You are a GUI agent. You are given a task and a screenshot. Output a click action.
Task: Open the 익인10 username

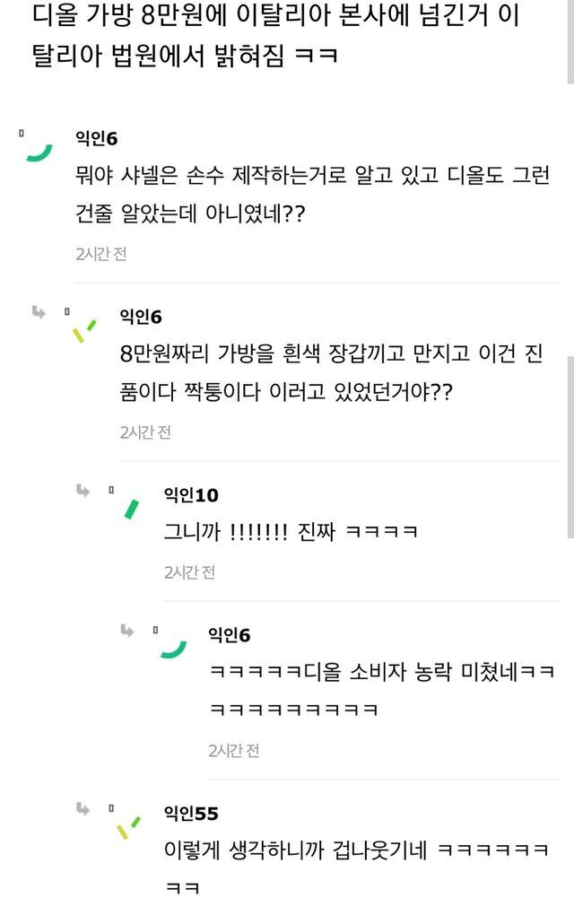[x=190, y=495]
